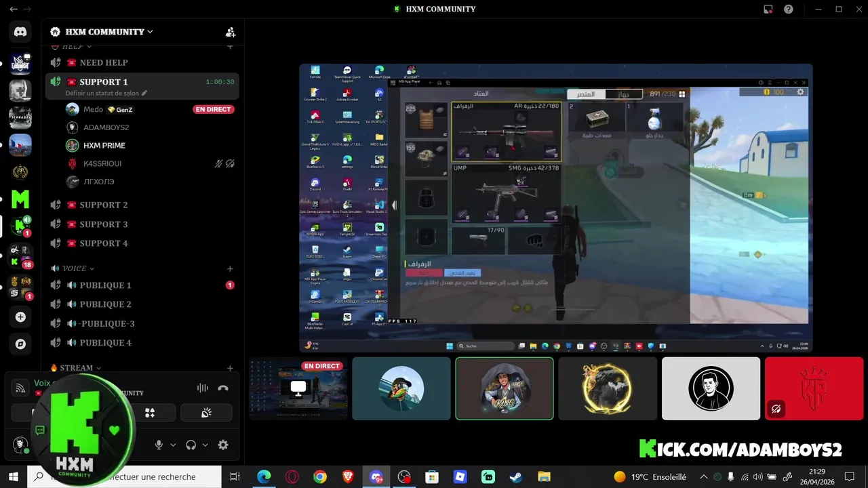
Task: Select the bird avatar participant tile
Action: tap(401, 389)
